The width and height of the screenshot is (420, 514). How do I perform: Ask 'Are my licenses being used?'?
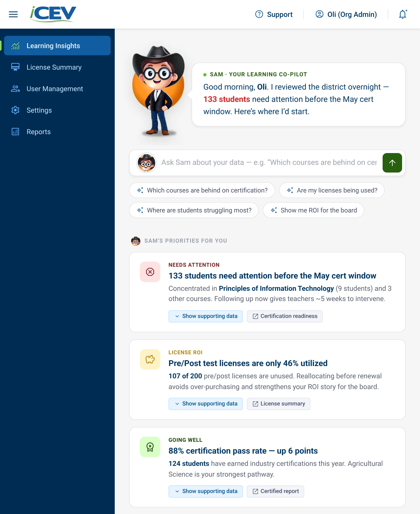tap(332, 190)
